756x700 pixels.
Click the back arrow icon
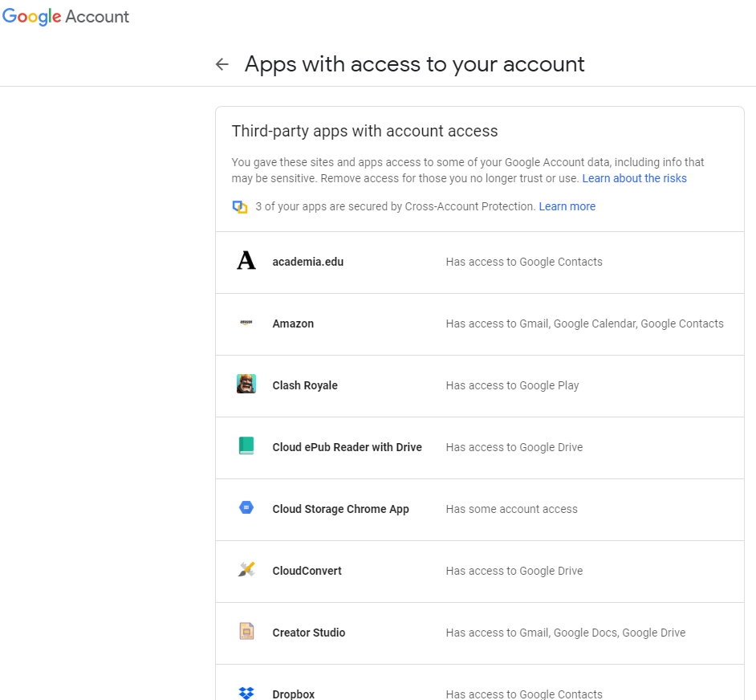[222, 64]
